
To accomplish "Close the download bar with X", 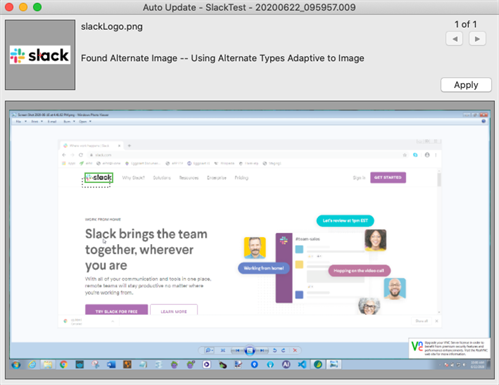I will tap(437, 321).
